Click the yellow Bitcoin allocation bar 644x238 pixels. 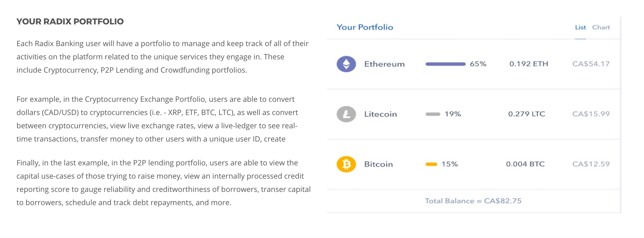point(431,164)
